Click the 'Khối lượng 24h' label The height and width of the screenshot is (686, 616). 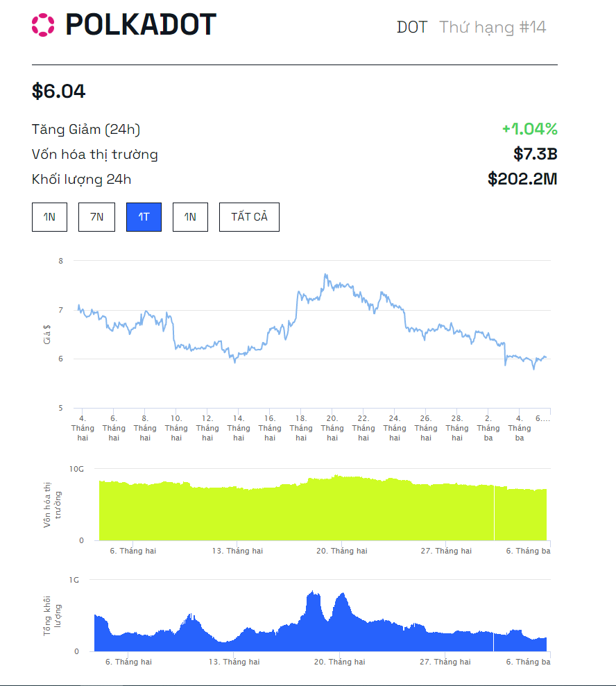(81, 180)
